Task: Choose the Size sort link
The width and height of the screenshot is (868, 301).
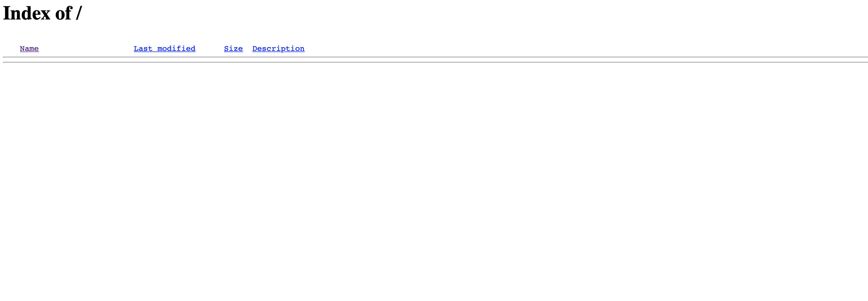Action: tap(234, 48)
